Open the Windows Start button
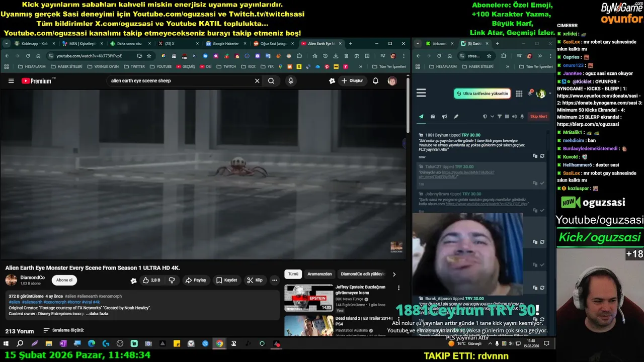Viewport: 644px width, 362px height. pos(6,343)
